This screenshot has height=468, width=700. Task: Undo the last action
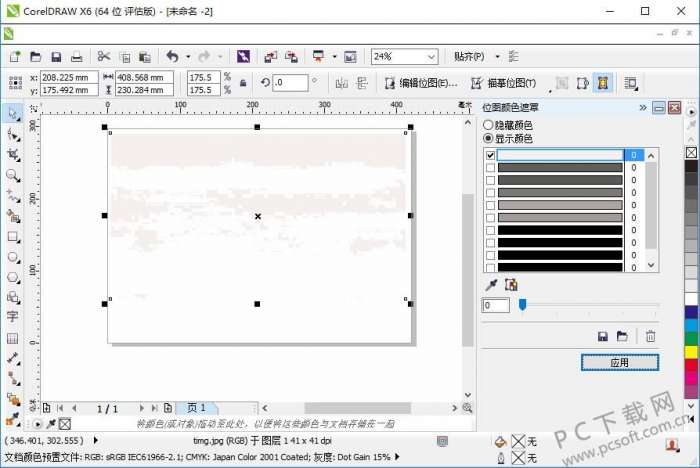[172, 56]
